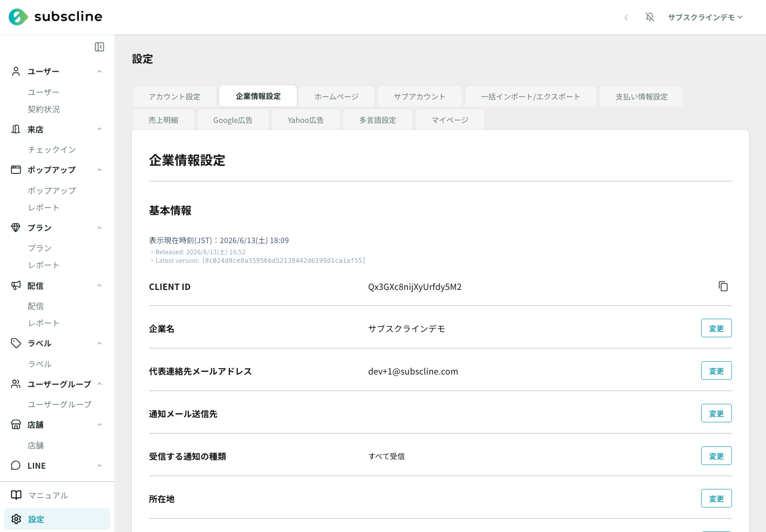Click 変更 for 受信する通知の種類
The image size is (766, 532).
point(716,456)
